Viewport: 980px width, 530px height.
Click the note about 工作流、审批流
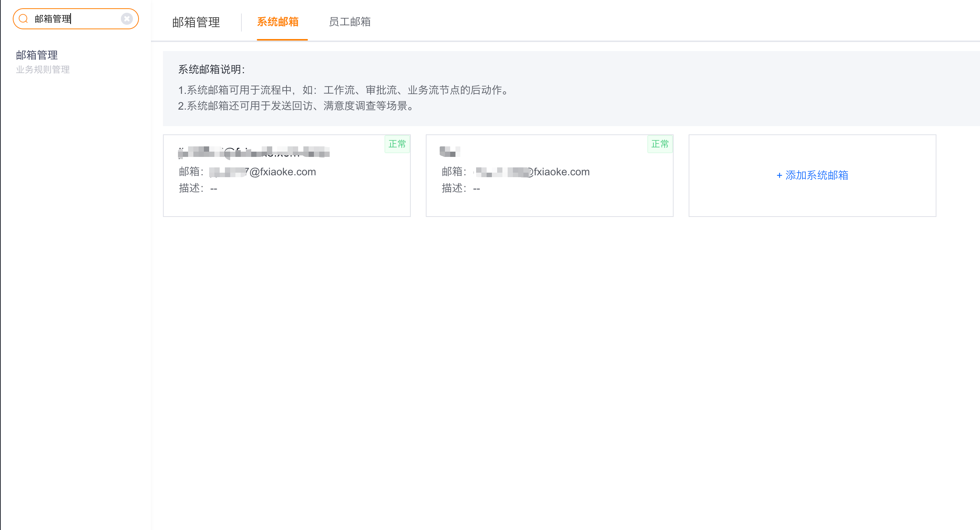pos(344,90)
